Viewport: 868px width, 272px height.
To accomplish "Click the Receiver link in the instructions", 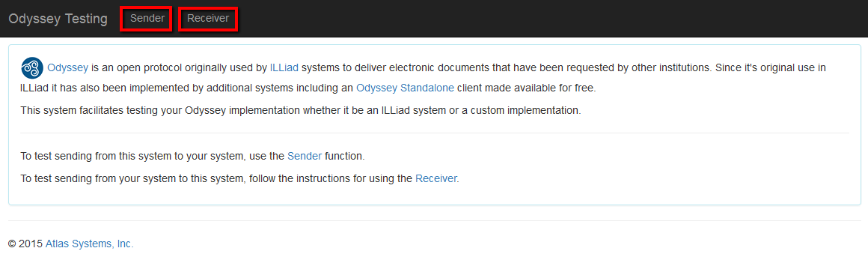I will (436, 178).
